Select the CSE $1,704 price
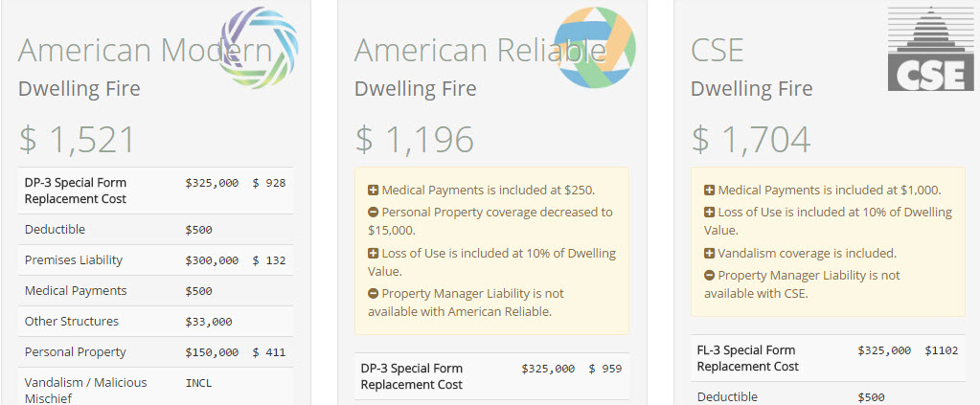The width and height of the screenshot is (980, 405). (x=751, y=140)
